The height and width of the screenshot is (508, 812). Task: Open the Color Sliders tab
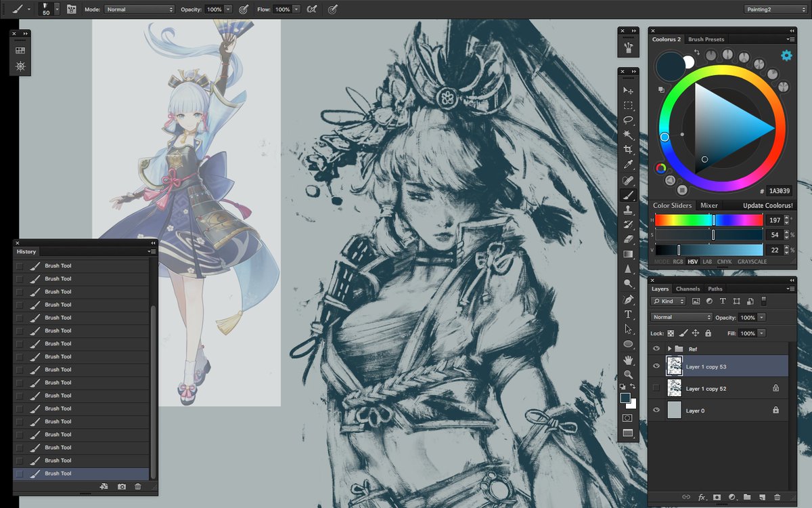(x=672, y=205)
